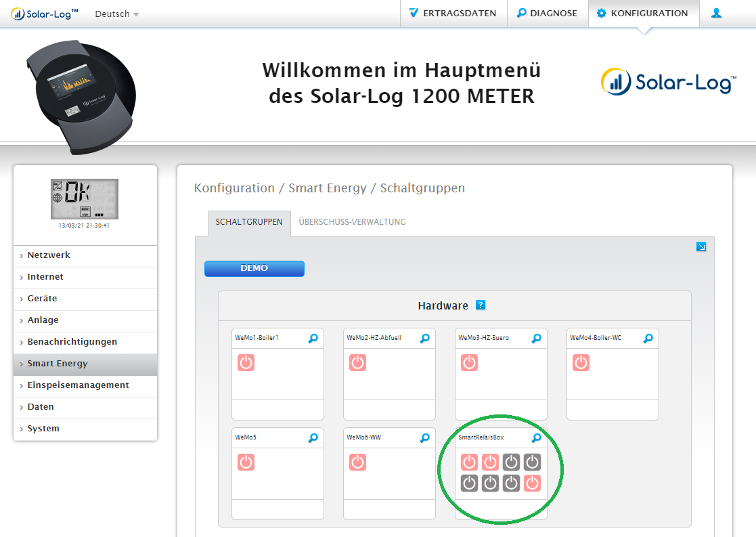The image size is (756, 537).
Task: Click the Solar-Log logo top left
Action: (x=43, y=12)
